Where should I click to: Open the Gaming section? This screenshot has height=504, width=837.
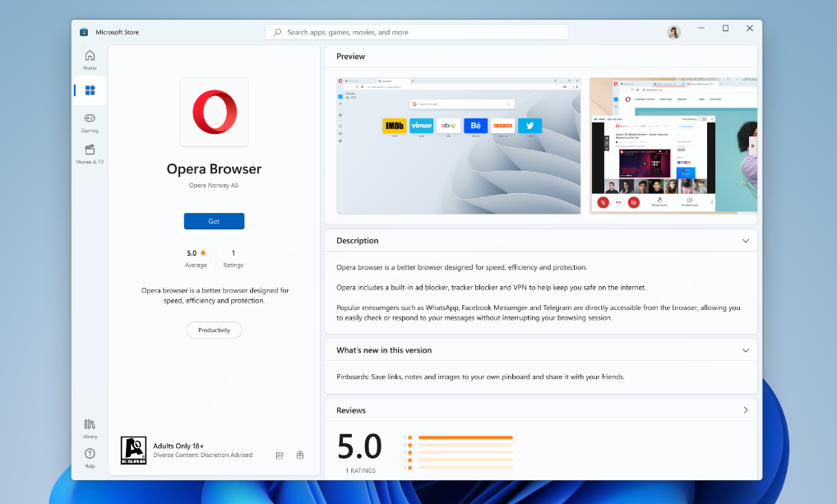90,123
